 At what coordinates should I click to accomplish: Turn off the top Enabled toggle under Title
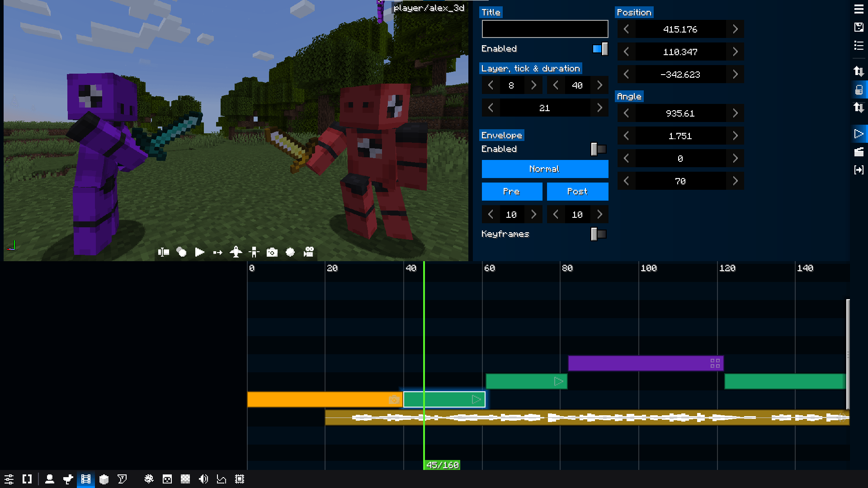[x=600, y=49]
